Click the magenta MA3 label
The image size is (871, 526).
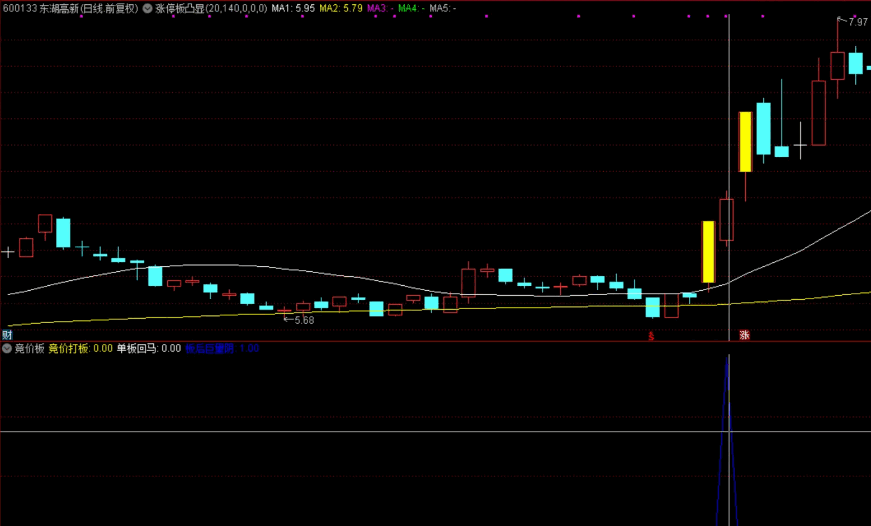381,8
